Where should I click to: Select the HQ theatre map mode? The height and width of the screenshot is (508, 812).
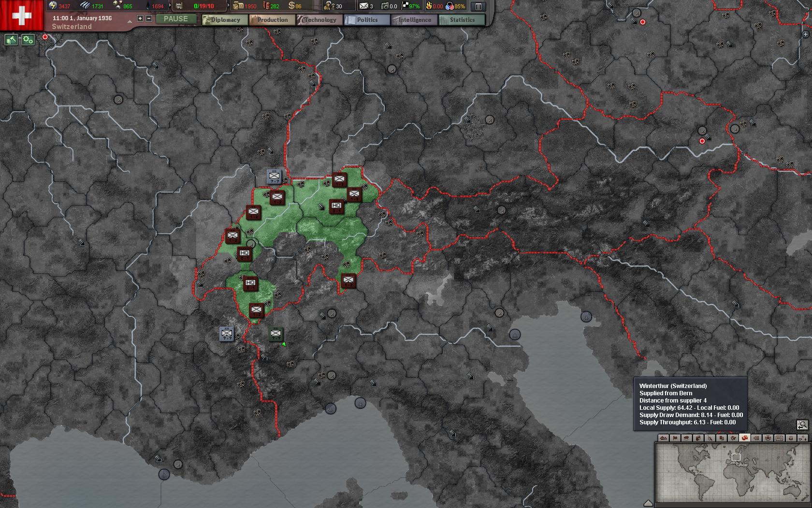(x=780, y=438)
